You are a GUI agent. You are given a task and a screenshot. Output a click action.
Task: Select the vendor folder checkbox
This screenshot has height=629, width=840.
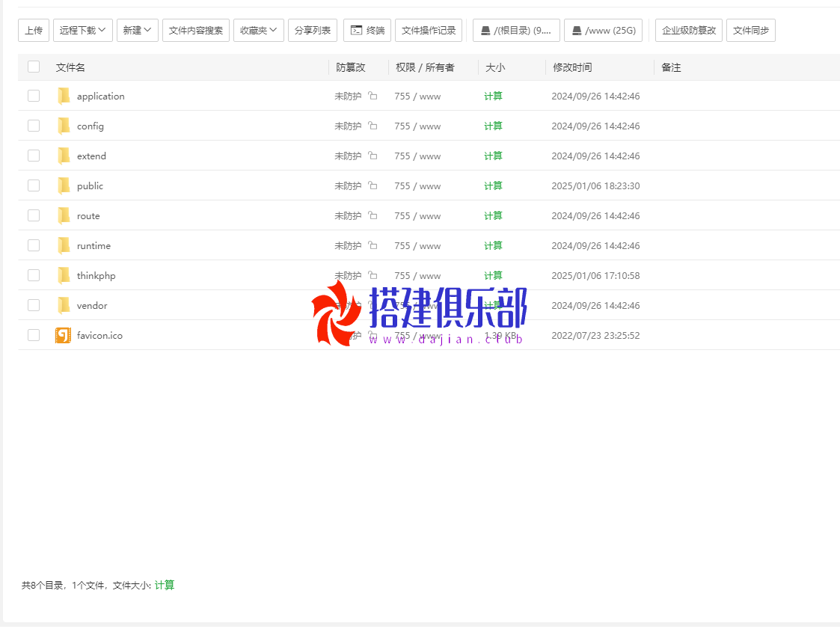(34, 305)
